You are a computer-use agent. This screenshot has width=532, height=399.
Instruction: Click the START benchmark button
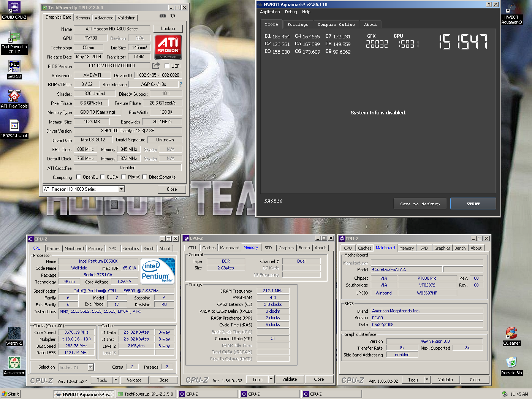pos(473,204)
